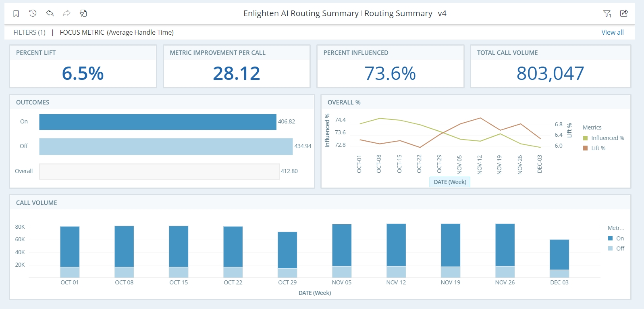
Task: Open the history clock icon
Action: pyautogui.click(x=33, y=13)
